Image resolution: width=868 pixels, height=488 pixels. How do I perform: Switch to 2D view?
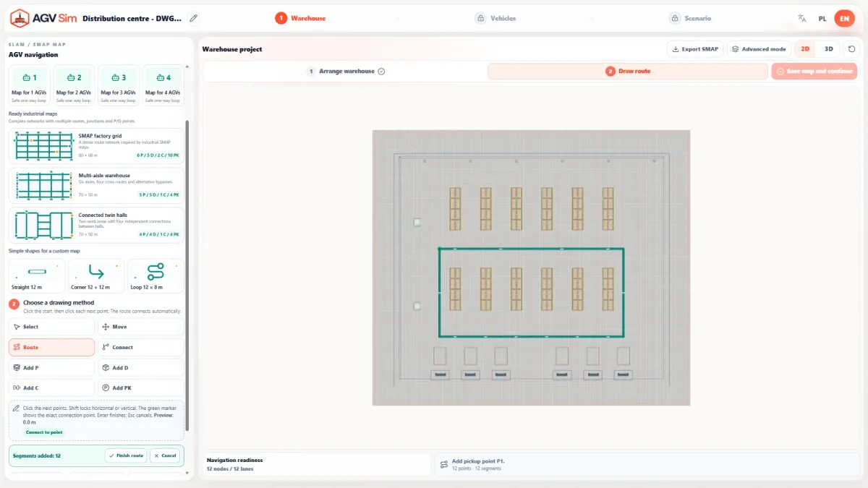coord(805,49)
